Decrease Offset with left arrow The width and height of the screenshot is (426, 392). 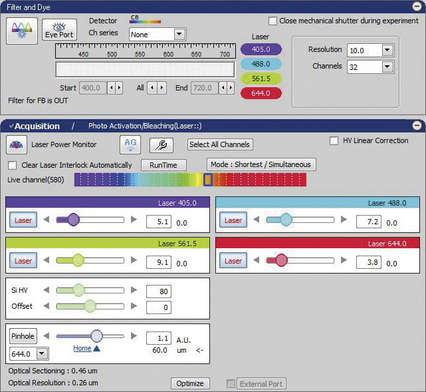[x=47, y=306]
